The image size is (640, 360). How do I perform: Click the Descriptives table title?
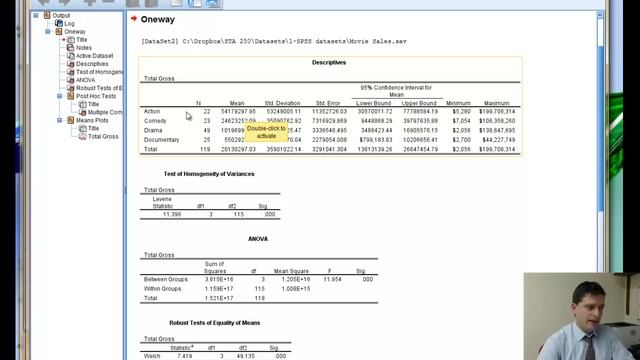tap(329, 62)
